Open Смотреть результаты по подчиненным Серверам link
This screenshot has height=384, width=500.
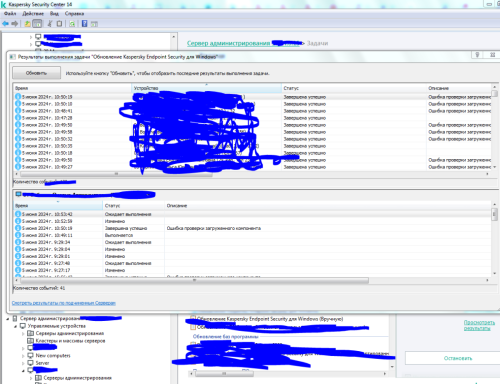point(64,303)
